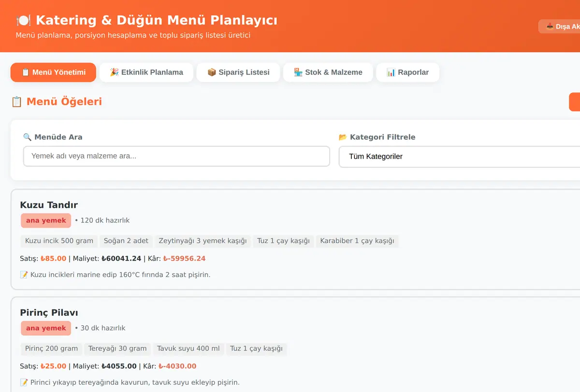Select the Pirinç Pilavı item title

click(49, 313)
